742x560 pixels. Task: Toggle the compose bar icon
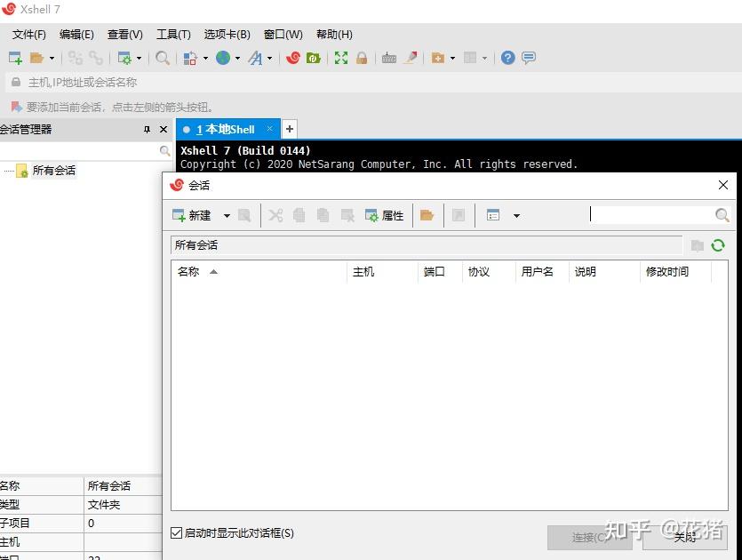[528, 58]
